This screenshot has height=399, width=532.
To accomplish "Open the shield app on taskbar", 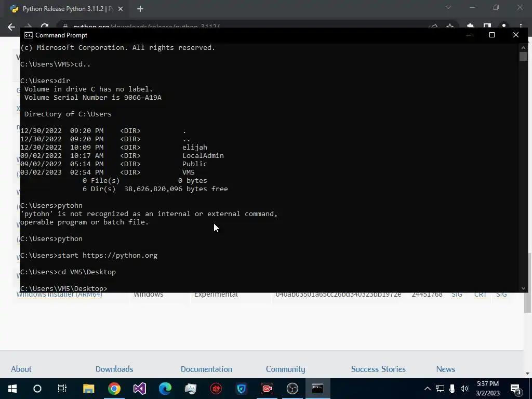I will click(x=241, y=389).
